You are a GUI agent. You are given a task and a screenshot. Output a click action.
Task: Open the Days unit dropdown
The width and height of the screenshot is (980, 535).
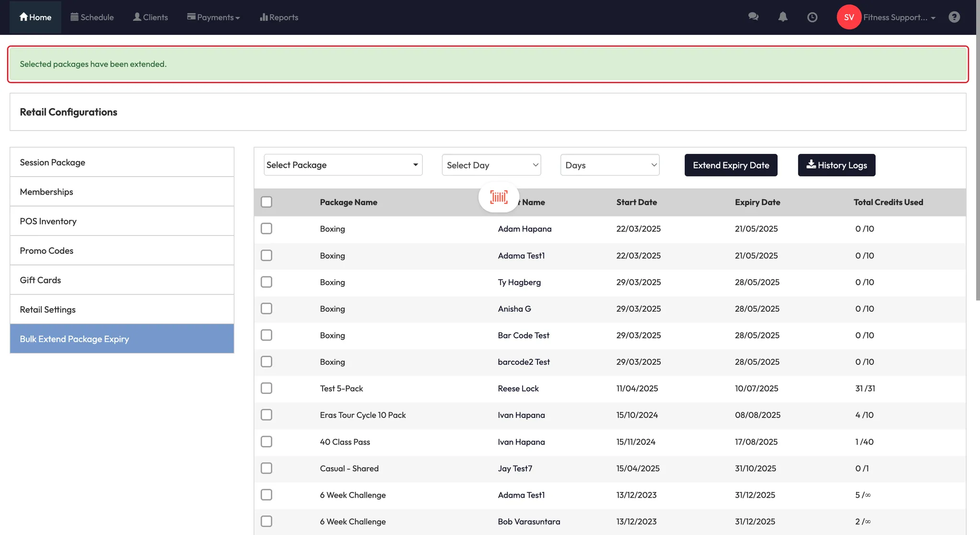[x=610, y=165]
